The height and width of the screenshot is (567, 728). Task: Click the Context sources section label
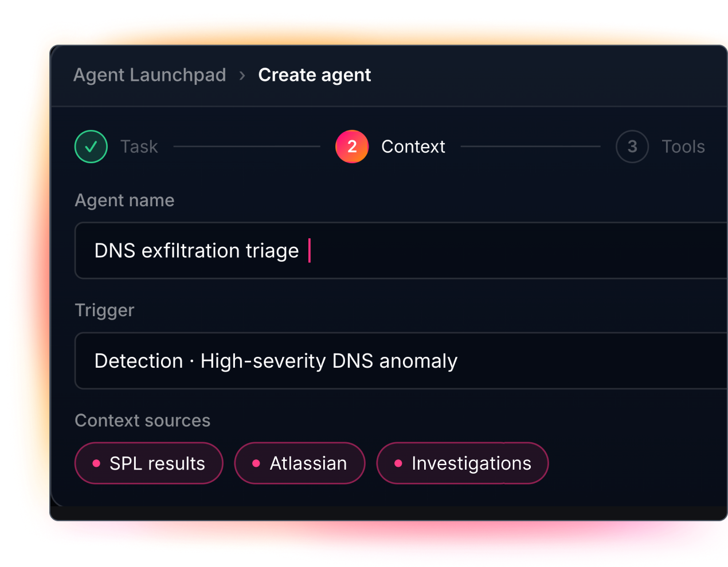point(143,420)
